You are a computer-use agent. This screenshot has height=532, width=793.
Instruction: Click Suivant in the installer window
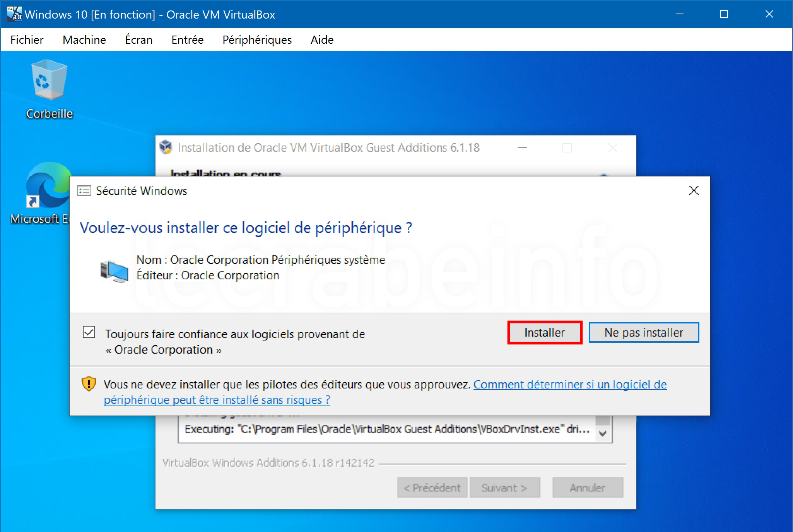pos(504,488)
